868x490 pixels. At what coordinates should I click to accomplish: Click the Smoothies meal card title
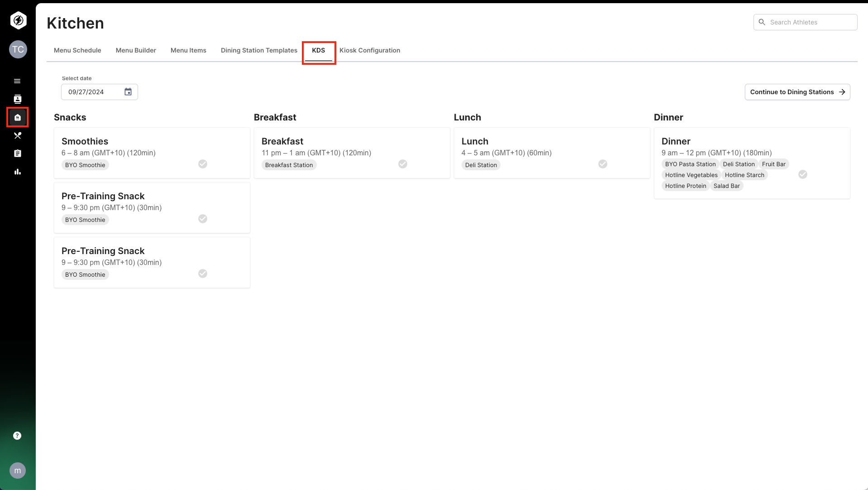pos(85,141)
